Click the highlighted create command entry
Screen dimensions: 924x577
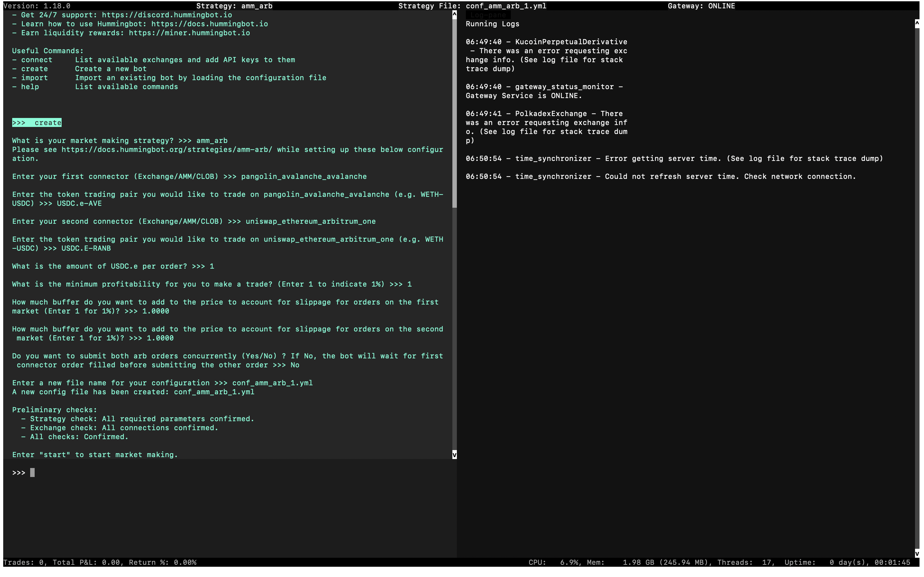click(37, 122)
